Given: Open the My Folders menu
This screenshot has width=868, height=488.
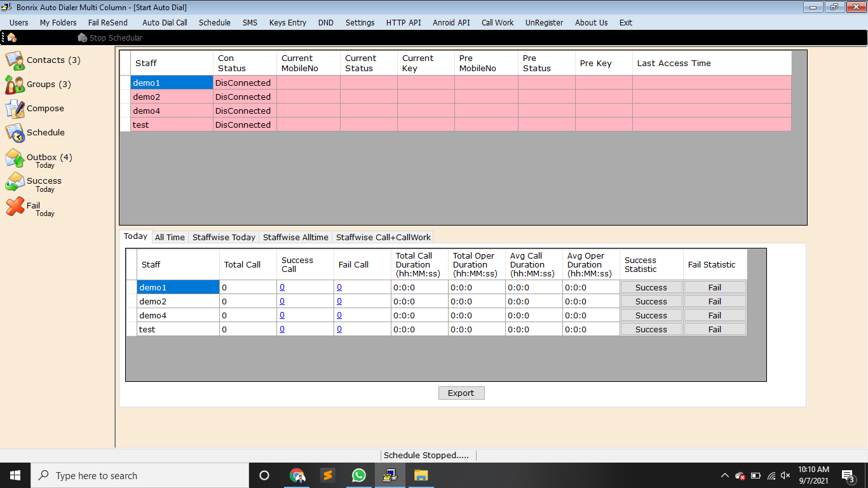Looking at the screenshot, I should click(x=58, y=22).
